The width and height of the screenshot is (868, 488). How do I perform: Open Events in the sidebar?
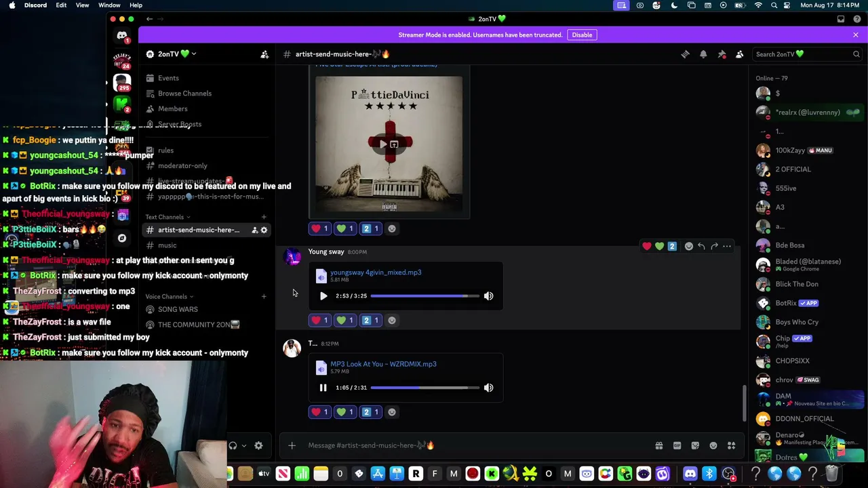(x=168, y=78)
